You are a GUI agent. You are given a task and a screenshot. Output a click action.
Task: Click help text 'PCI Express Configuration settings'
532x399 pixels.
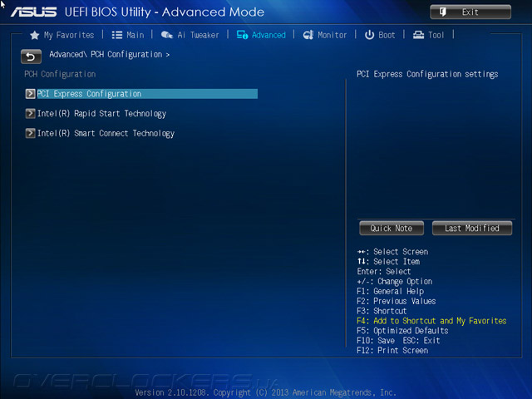tap(427, 74)
